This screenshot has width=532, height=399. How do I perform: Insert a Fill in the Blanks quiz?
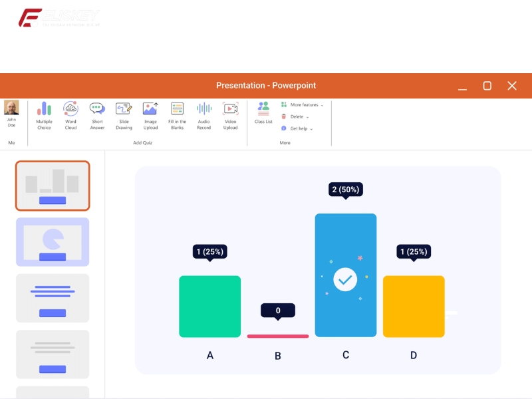click(x=177, y=115)
